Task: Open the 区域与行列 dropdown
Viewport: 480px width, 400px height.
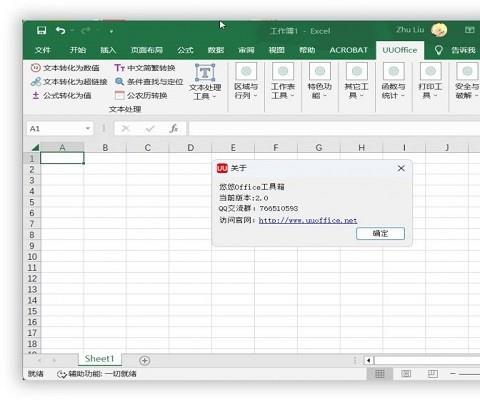Action: (246, 82)
